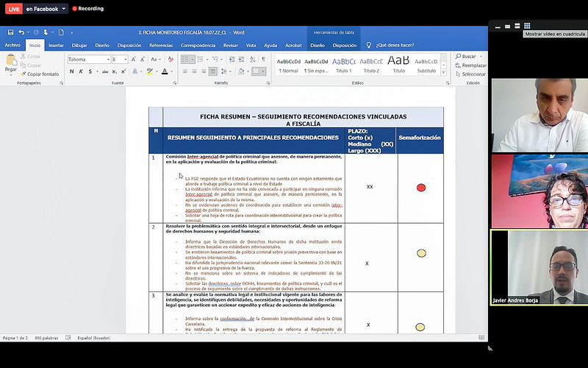Open the font size dropdown showing 8

(x=126, y=60)
